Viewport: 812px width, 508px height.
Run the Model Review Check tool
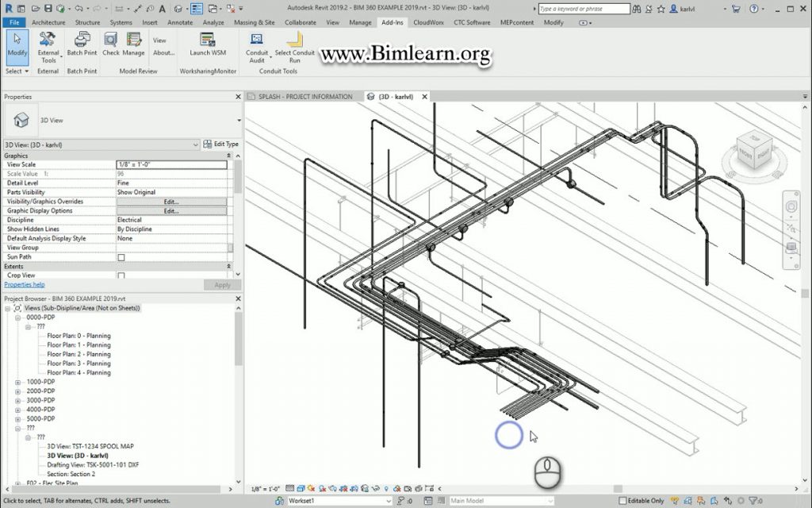coord(111,44)
